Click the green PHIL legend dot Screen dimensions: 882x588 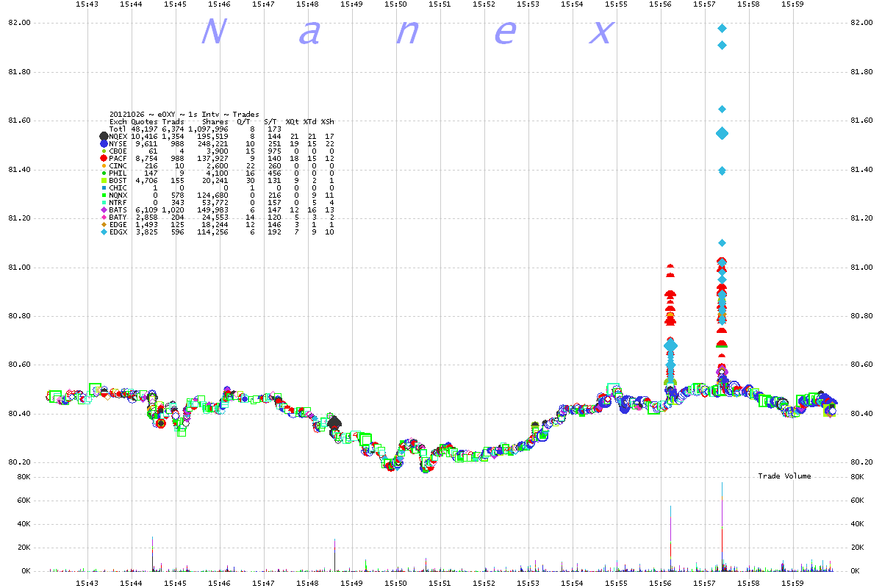[103, 173]
